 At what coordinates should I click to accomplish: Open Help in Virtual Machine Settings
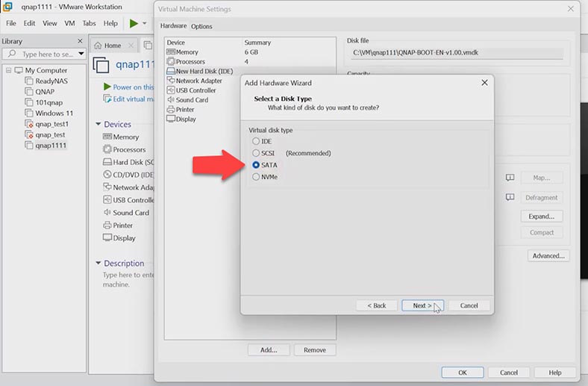[555, 373]
